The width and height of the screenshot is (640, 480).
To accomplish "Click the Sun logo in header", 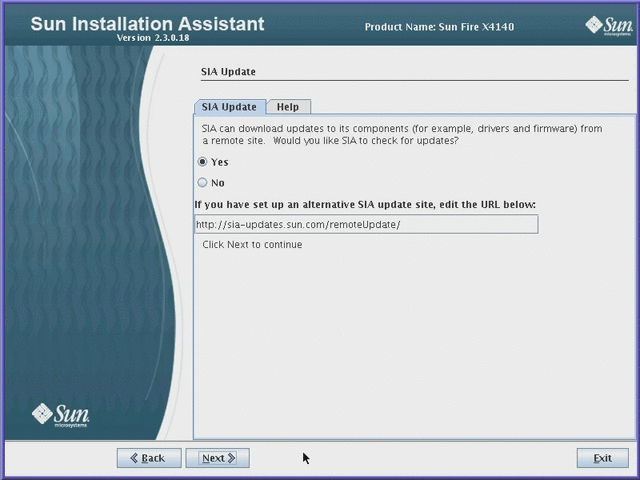I will [x=609, y=25].
